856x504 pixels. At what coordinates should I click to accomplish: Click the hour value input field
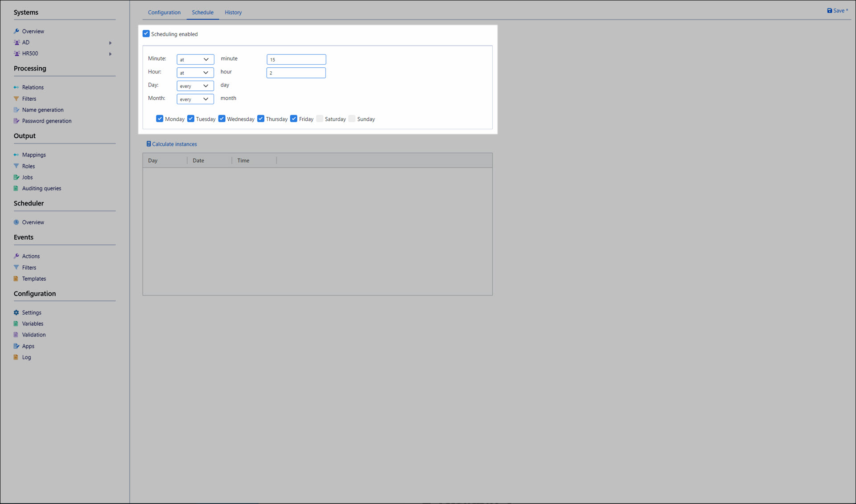(296, 73)
